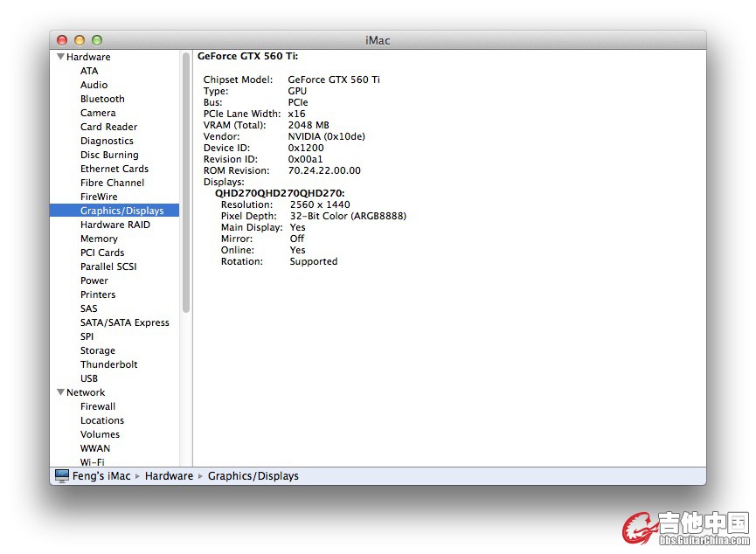Collapse the Network section disclosure triangle

point(60,392)
